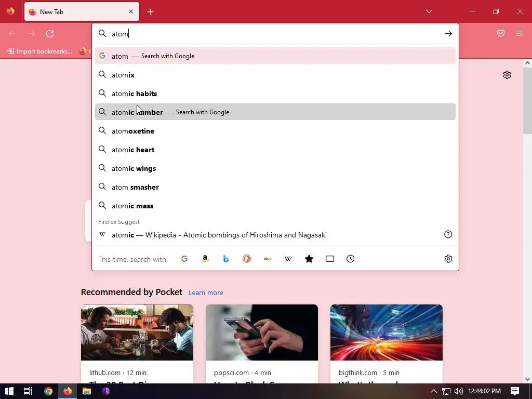Image resolution: width=532 pixels, height=399 pixels.
Task: Search this time with Bing icon
Action: [x=226, y=259]
